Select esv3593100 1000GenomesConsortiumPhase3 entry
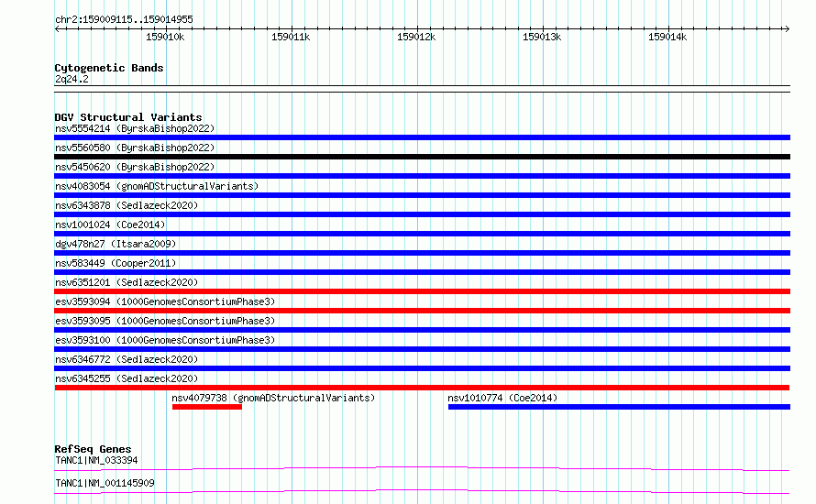 165,340
